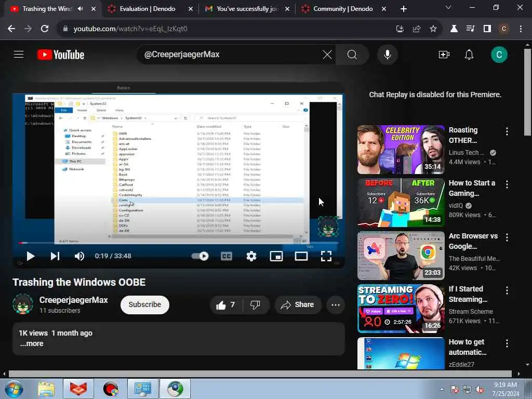Like the video with thumbs up
This screenshot has width=532, height=399.
[227, 304]
